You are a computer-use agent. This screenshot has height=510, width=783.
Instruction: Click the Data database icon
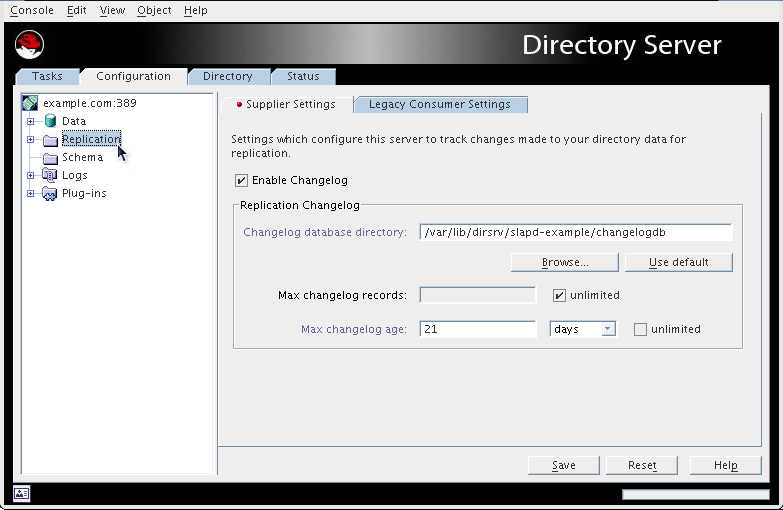(50, 121)
